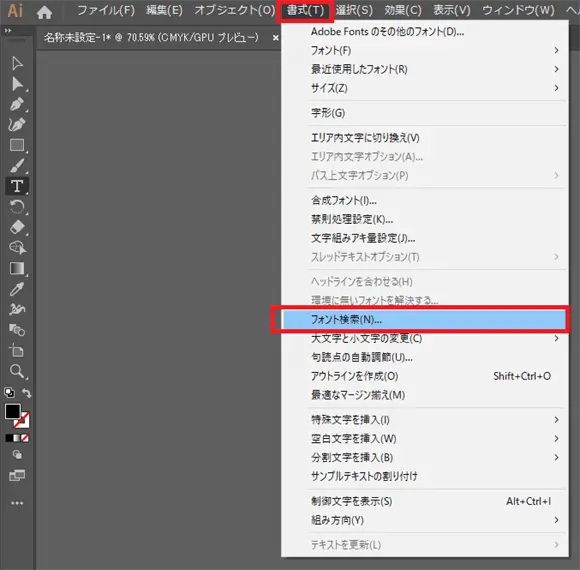Choose 最適なマージン揃え(M) item
Image resolution: width=580 pixels, height=570 pixels.
pos(425,395)
